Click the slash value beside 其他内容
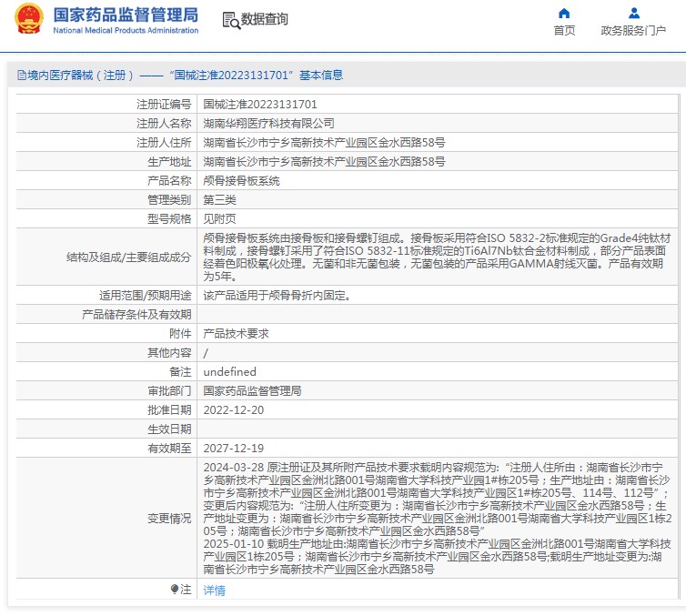Screen dimensions: 686x616 pyautogui.click(x=206, y=353)
